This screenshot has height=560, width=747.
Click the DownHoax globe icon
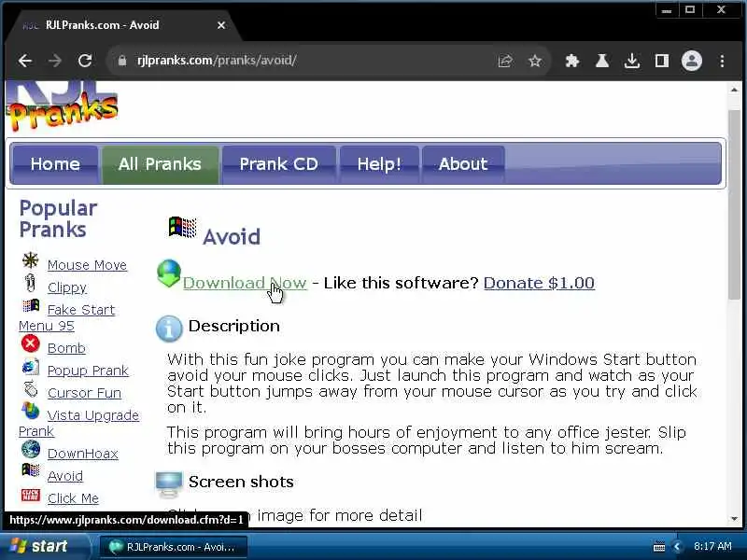point(31,449)
